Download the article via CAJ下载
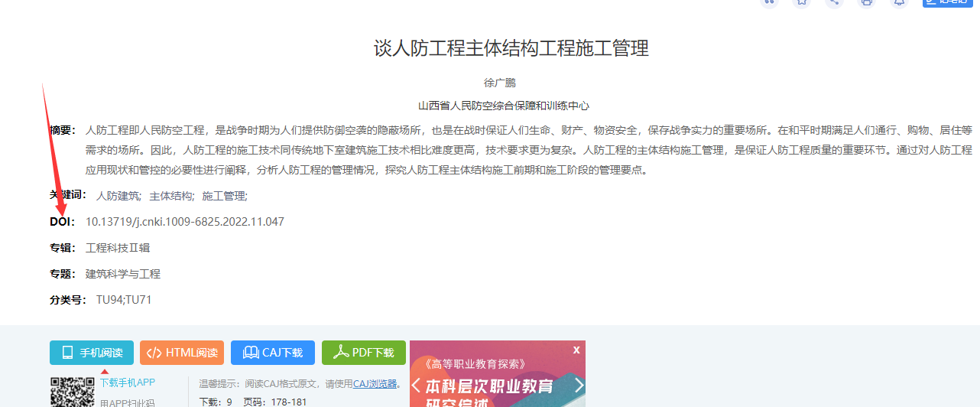The image size is (980, 407). 273,353
